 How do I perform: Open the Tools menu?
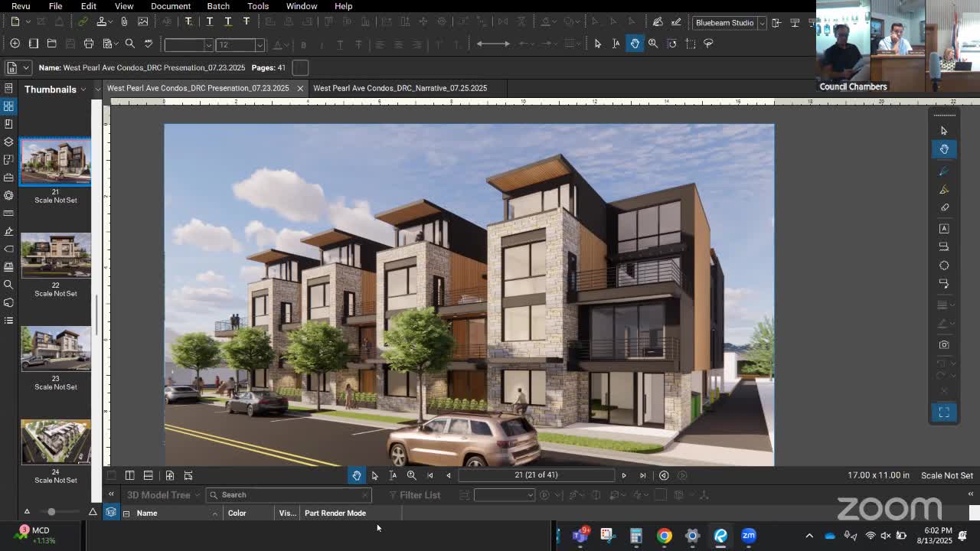tap(258, 6)
